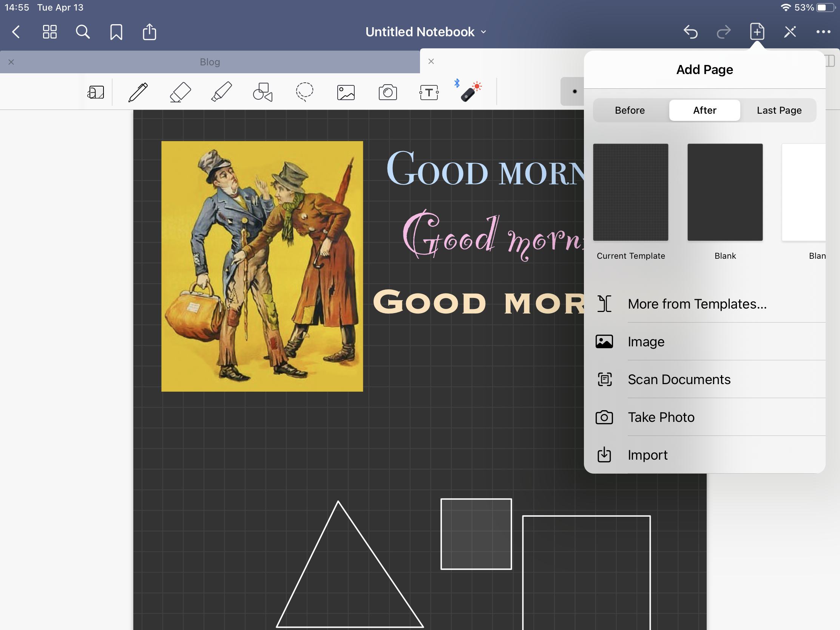Tap Import in Add Page
This screenshot has width=840, height=630.
pos(647,455)
